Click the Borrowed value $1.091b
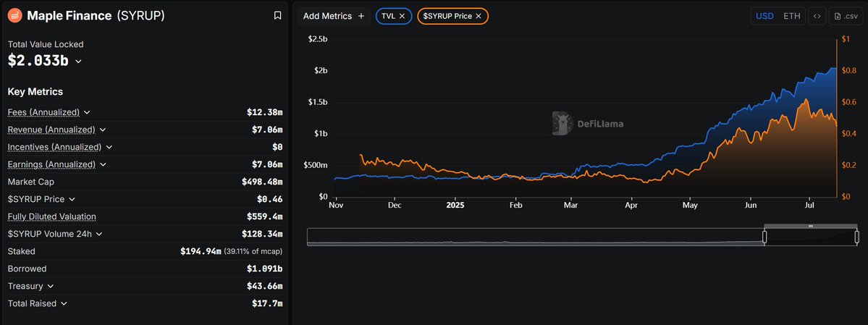868x325 pixels. point(265,269)
